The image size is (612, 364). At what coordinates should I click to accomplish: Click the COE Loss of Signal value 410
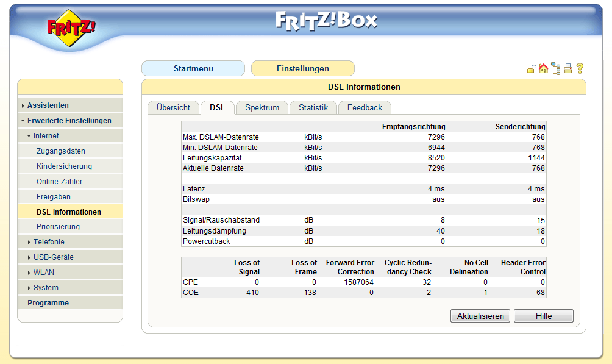click(x=252, y=293)
